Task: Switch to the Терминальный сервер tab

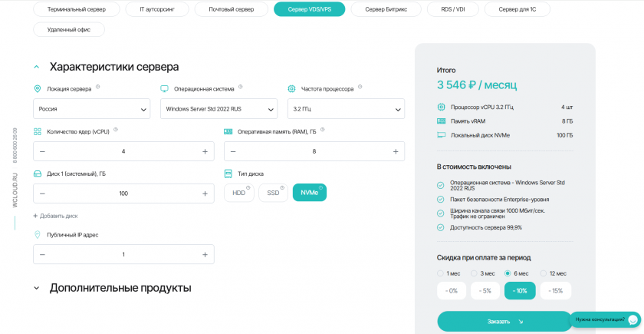Action: tap(77, 9)
